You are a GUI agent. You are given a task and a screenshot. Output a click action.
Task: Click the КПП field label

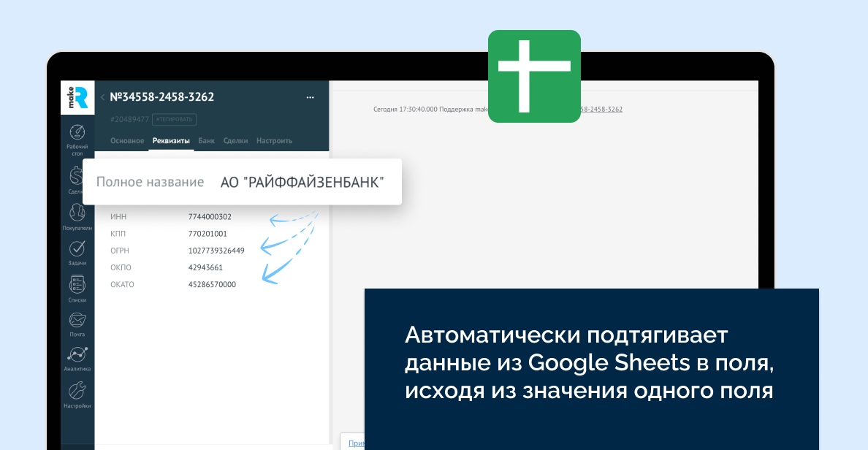tap(118, 234)
